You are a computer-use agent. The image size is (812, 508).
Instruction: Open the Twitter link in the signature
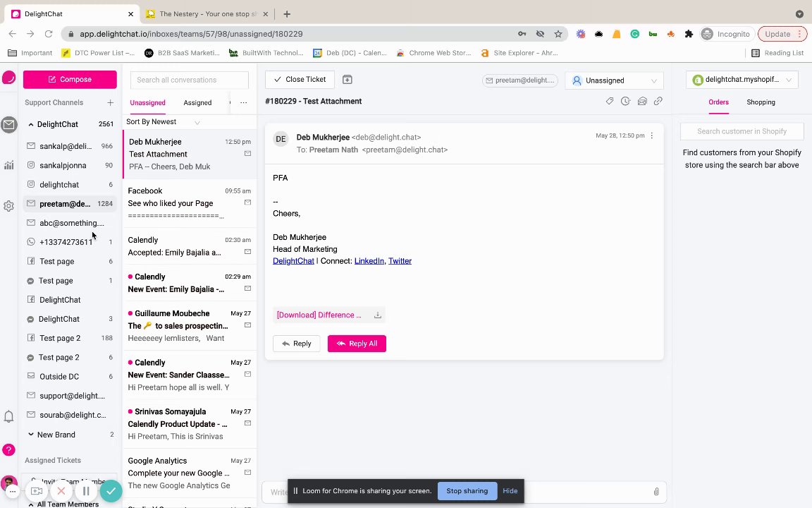click(x=400, y=261)
